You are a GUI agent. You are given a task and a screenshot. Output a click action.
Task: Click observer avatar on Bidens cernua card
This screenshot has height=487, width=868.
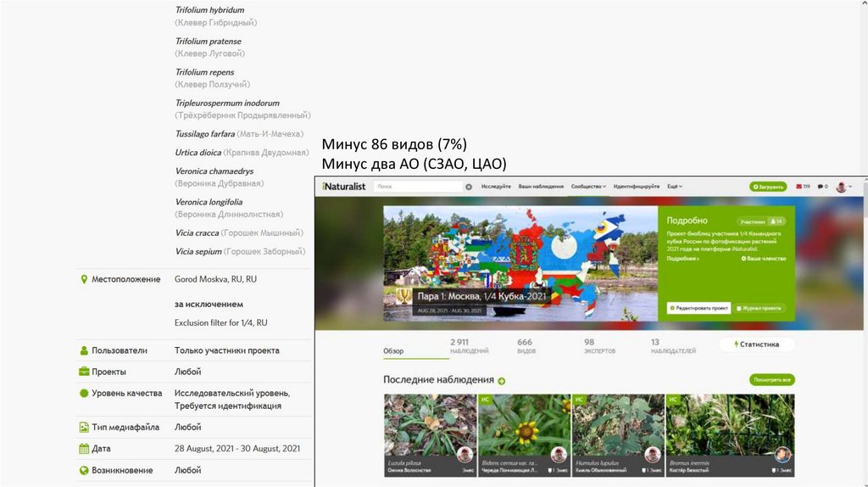pos(559,454)
